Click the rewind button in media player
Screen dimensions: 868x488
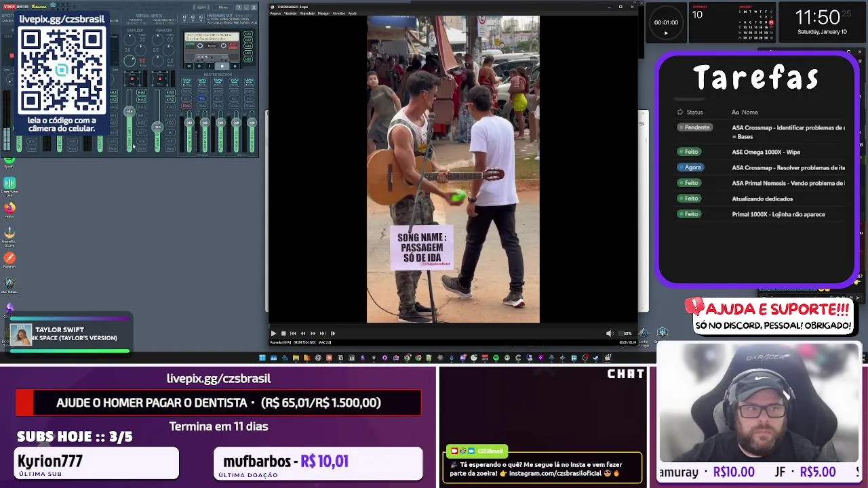(x=303, y=333)
